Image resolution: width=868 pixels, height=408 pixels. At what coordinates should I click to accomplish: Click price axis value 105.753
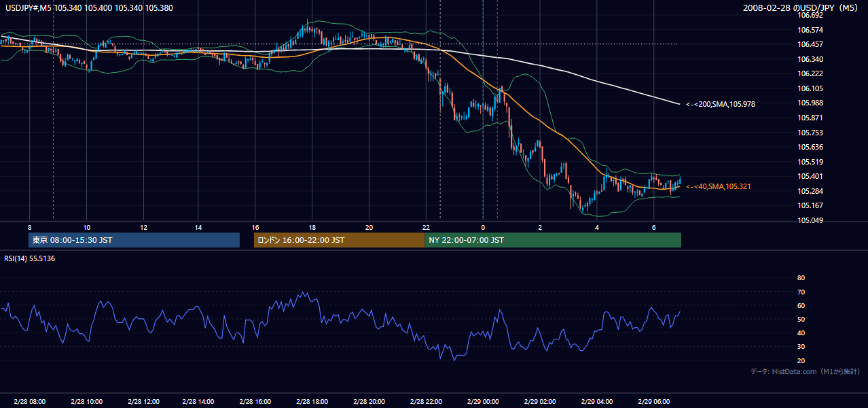pos(811,133)
